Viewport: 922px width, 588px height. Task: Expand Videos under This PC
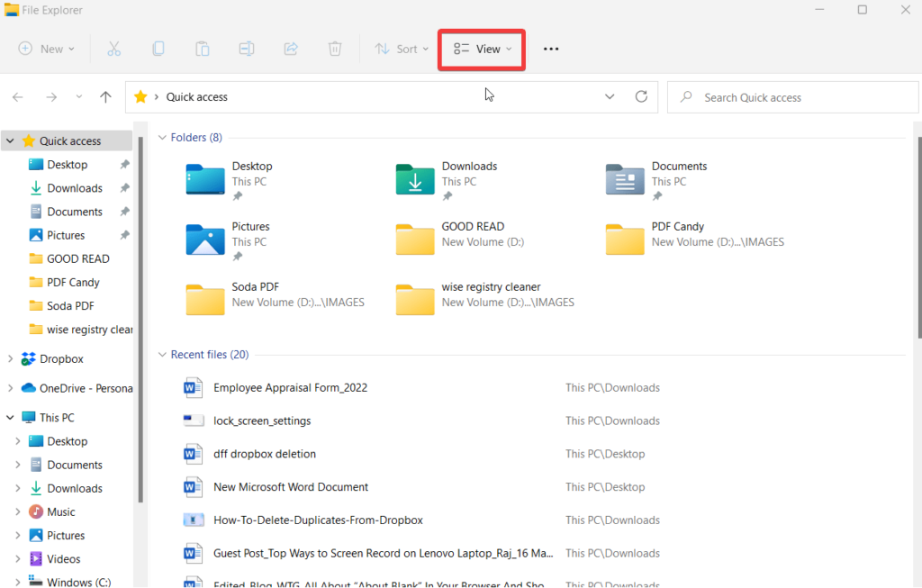18,558
